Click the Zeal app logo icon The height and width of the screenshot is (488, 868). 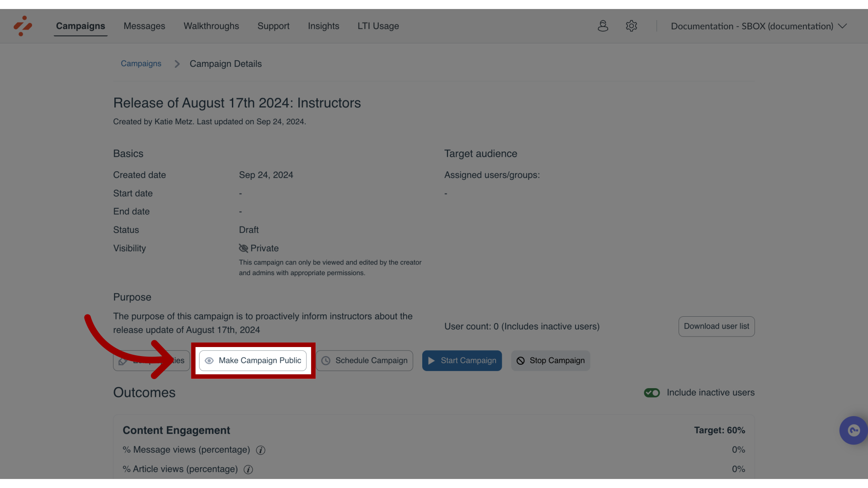click(23, 26)
